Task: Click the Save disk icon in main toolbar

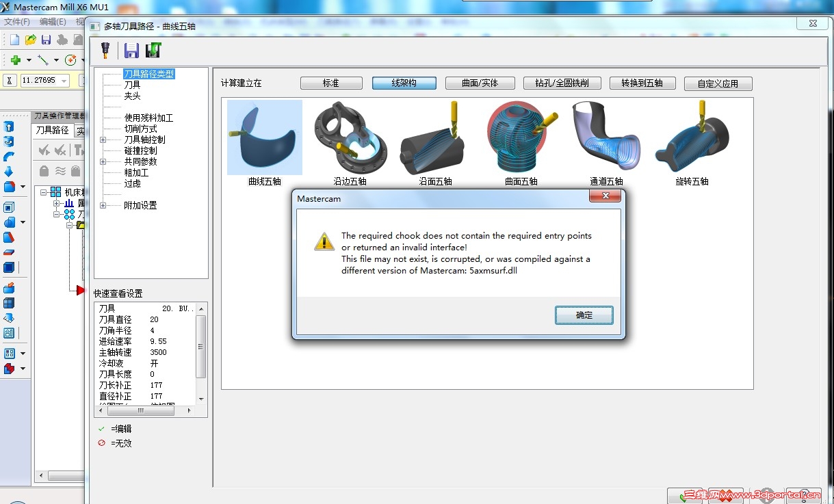Action: coord(46,40)
